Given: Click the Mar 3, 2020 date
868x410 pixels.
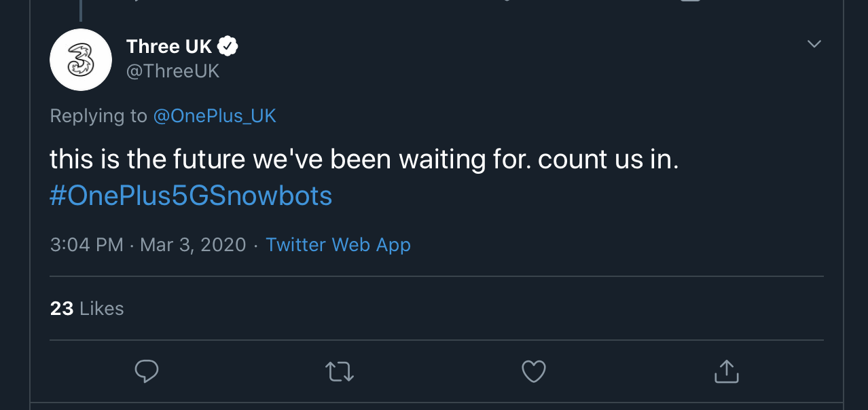Looking at the screenshot, I should 193,244.
